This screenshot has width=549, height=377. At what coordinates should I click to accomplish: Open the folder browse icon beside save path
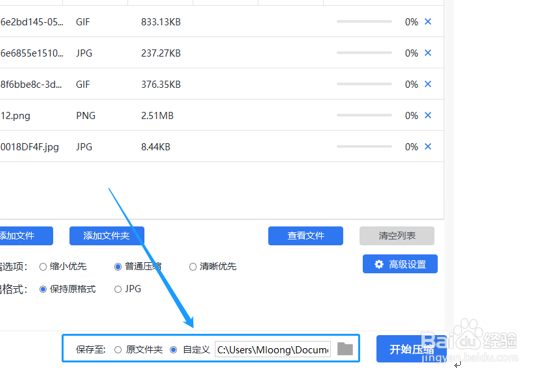[345, 349]
